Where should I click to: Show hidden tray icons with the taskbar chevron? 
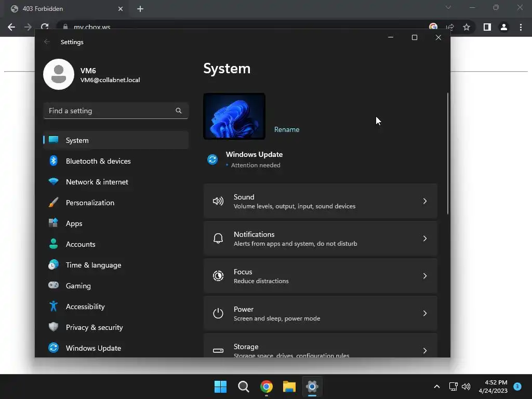pos(437,387)
